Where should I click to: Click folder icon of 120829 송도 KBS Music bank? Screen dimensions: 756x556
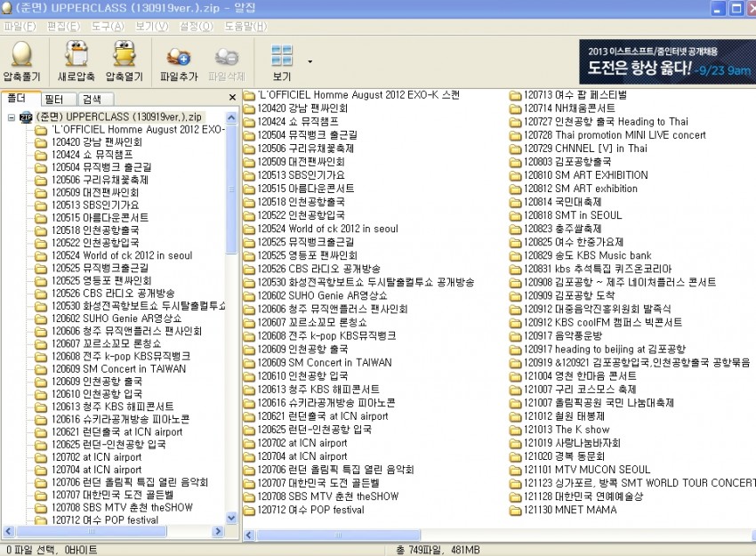pos(515,255)
